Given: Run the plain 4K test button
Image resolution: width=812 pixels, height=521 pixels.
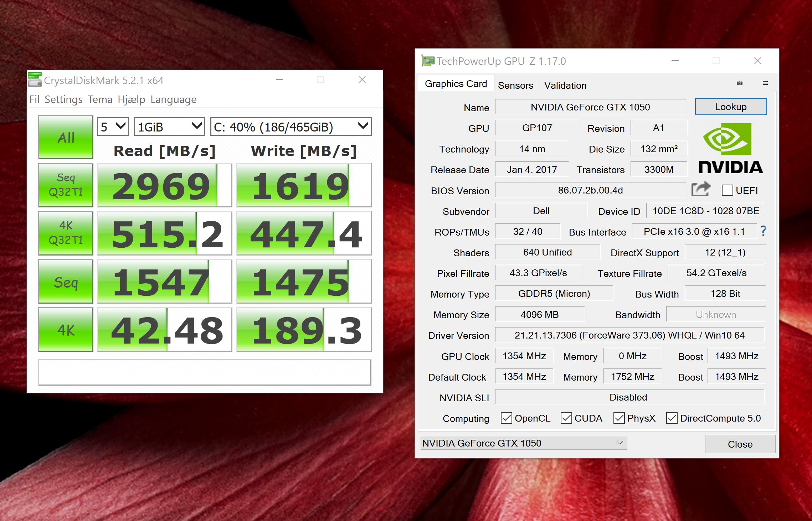Looking at the screenshot, I should [66, 329].
